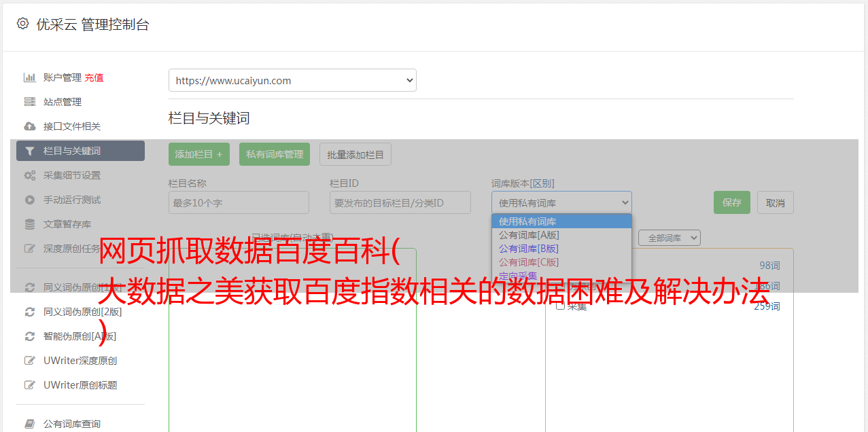Open 手动运行测试 in the sidebar

(x=72, y=200)
